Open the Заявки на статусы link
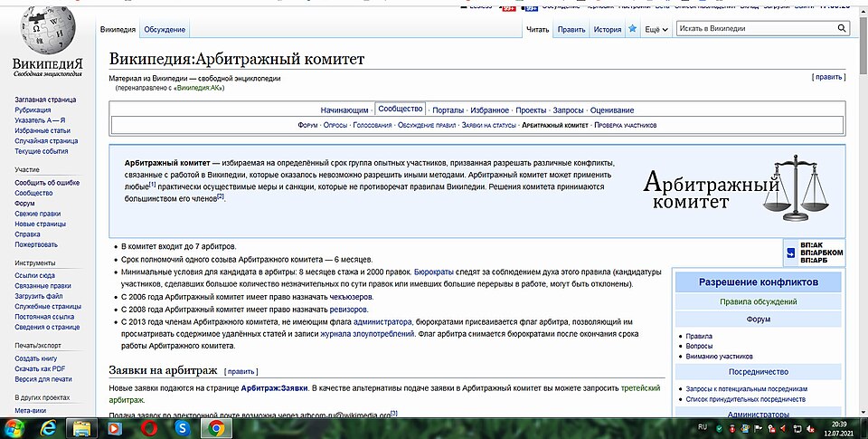Screen dimensions: 868x439 click(x=489, y=125)
